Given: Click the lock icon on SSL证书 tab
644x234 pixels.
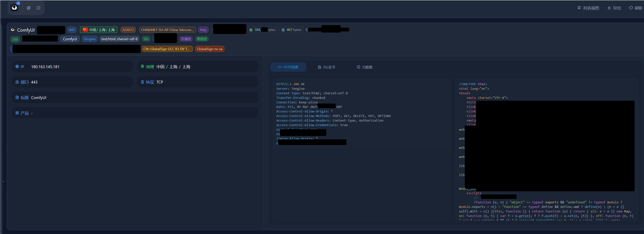Looking at the screenshot, I should pos(319,67).
